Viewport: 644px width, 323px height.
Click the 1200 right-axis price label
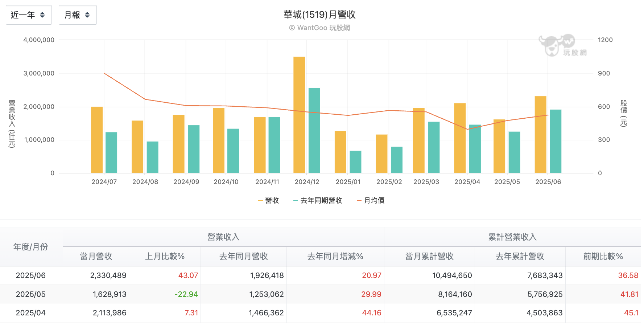(605, 40)
